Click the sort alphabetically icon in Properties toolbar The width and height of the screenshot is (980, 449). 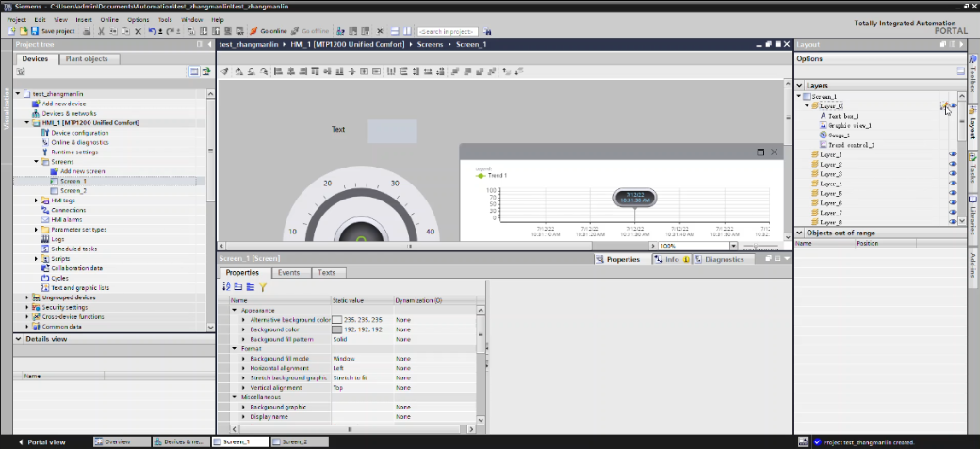tap(227, 287)
